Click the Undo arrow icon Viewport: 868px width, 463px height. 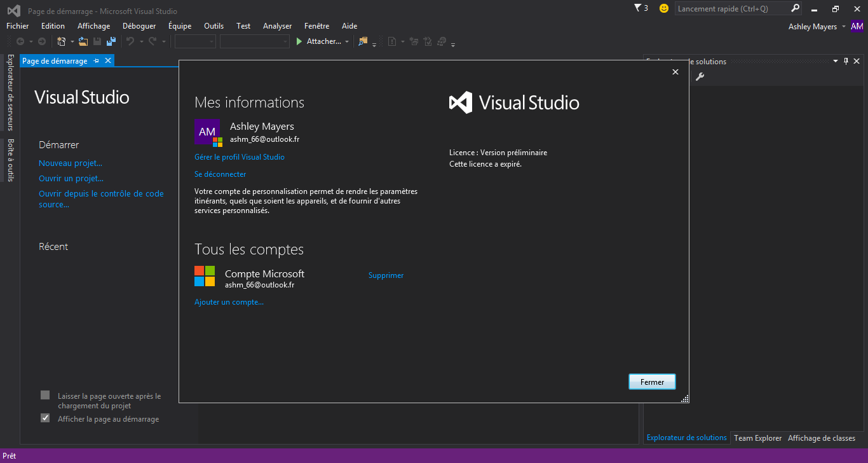(x=130, y=41)
